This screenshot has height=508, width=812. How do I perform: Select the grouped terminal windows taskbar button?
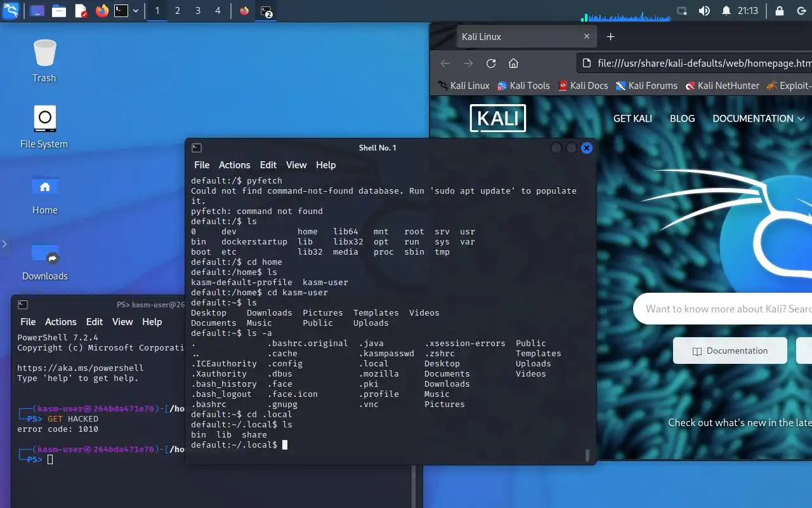pyautogui.click(x=266, y=11)
